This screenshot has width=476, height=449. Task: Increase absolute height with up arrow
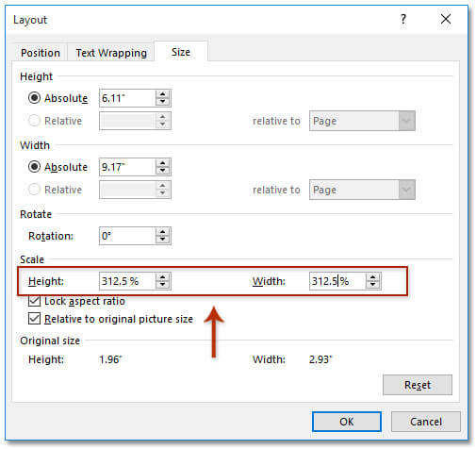pos(162,94)
